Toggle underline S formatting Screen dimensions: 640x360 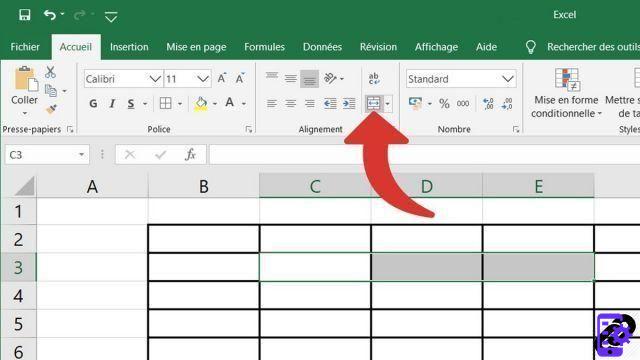coord(131,104)
